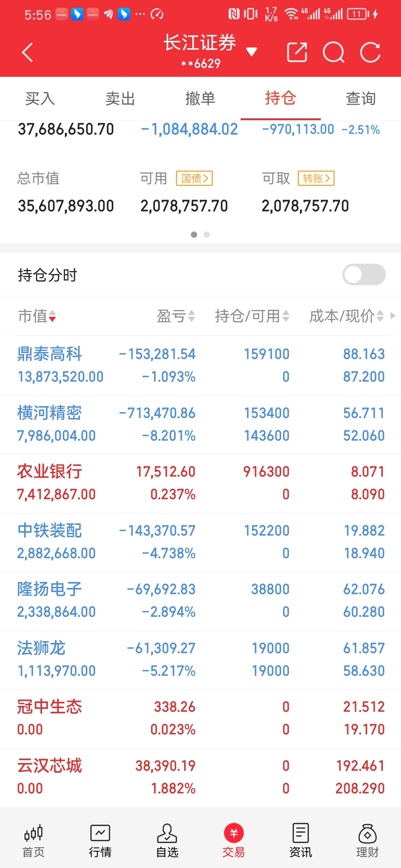Tap the 国债 button
This screenshot has width=401, height=868.
[194, 178]
